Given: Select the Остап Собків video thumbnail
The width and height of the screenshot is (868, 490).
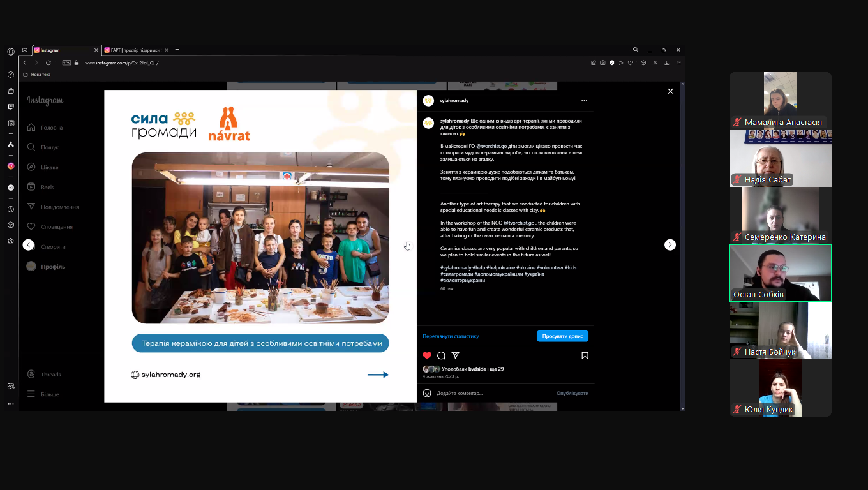Looking at the screenshot, I should tap(780, 273).
